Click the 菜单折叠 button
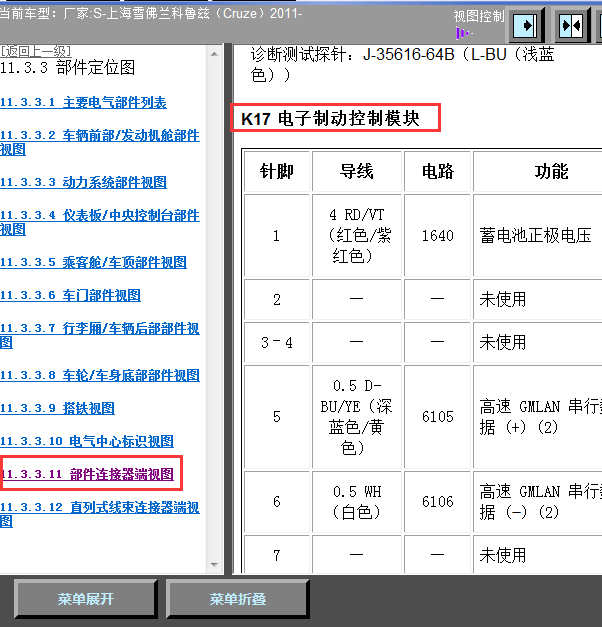 [238, 599]
